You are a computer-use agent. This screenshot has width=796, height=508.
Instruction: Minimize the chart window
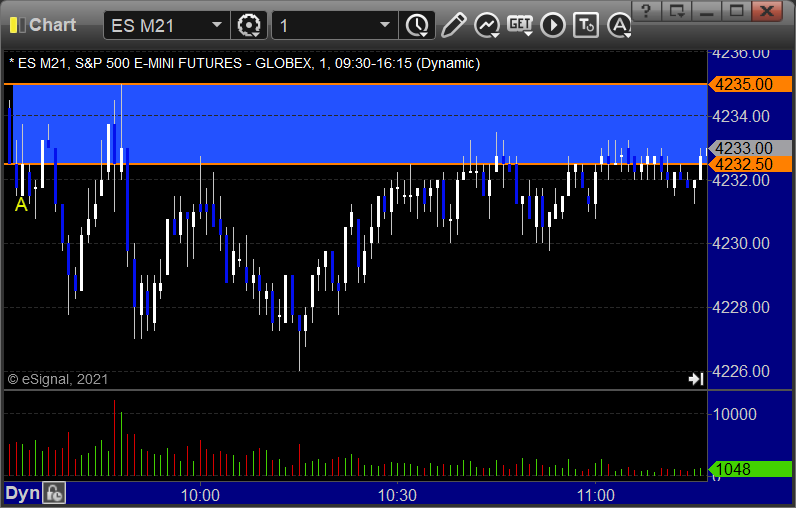pyautogui.click(x=706, y=11)
